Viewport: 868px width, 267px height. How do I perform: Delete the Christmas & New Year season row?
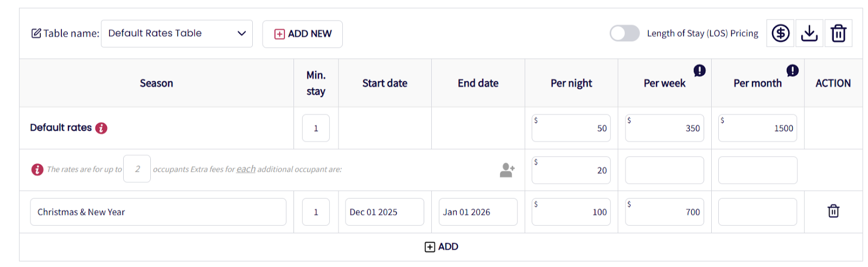click(x=833, y=211)
